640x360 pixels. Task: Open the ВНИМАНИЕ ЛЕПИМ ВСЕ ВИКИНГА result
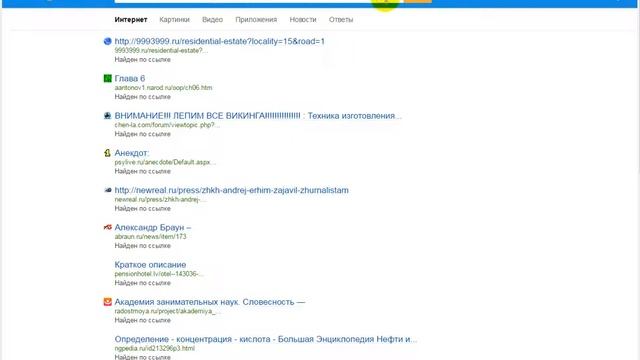point(258,116)
